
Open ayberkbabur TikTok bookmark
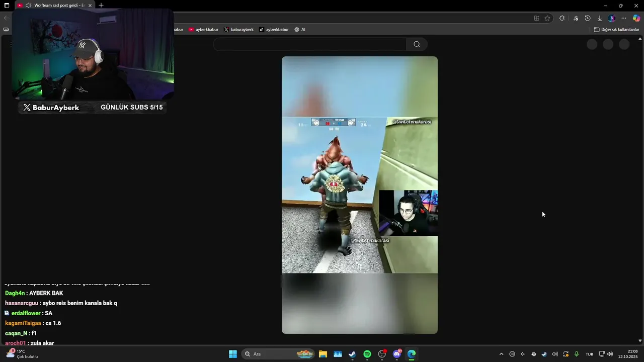pos(274,30)
